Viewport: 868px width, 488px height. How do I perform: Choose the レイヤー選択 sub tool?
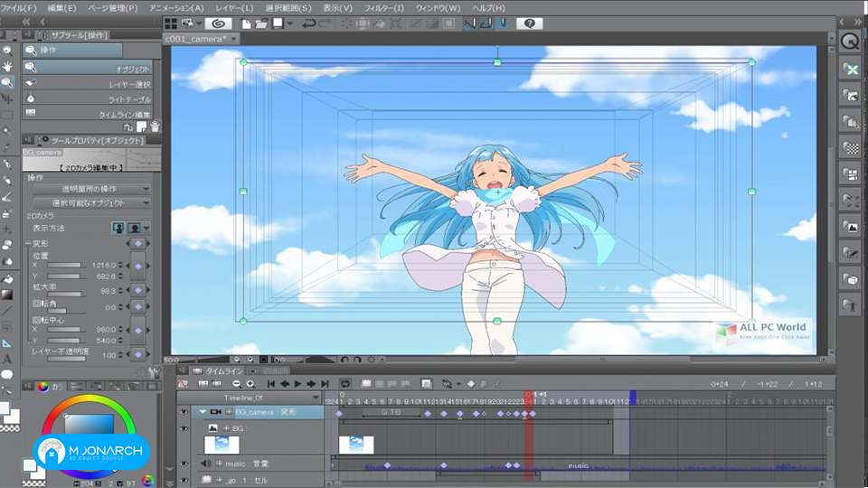[87, 83]
